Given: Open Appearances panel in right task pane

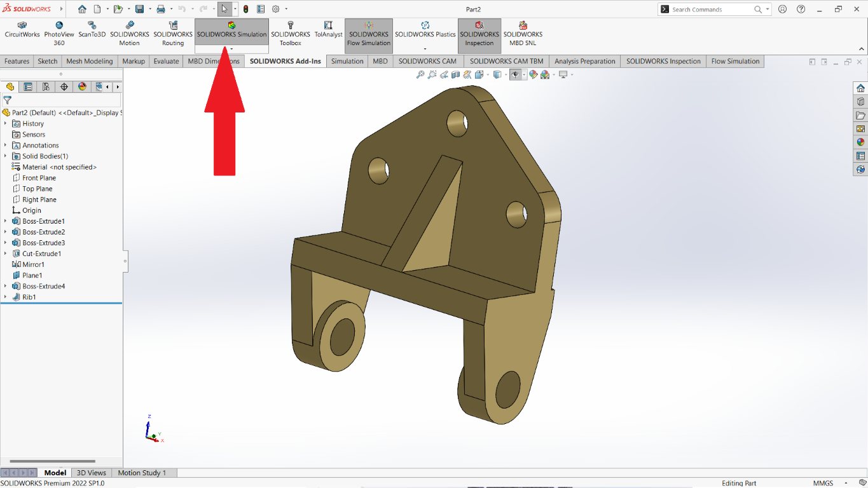Looking at the screenshot, I should point(860,142).
